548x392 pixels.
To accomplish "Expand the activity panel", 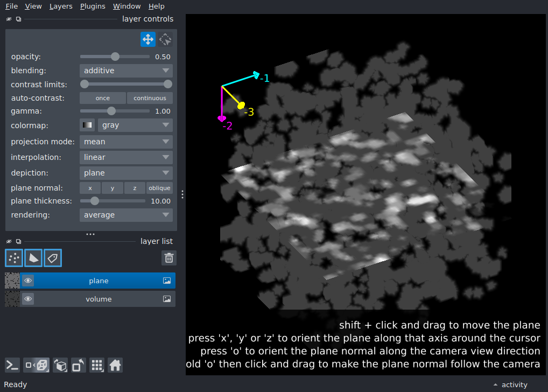I will (510, 384).
